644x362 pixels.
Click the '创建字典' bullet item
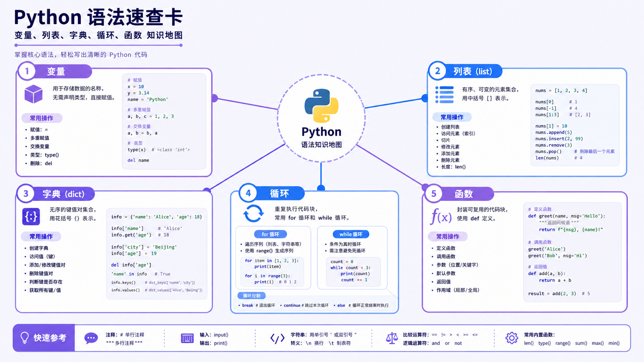[x=39, y=248]
